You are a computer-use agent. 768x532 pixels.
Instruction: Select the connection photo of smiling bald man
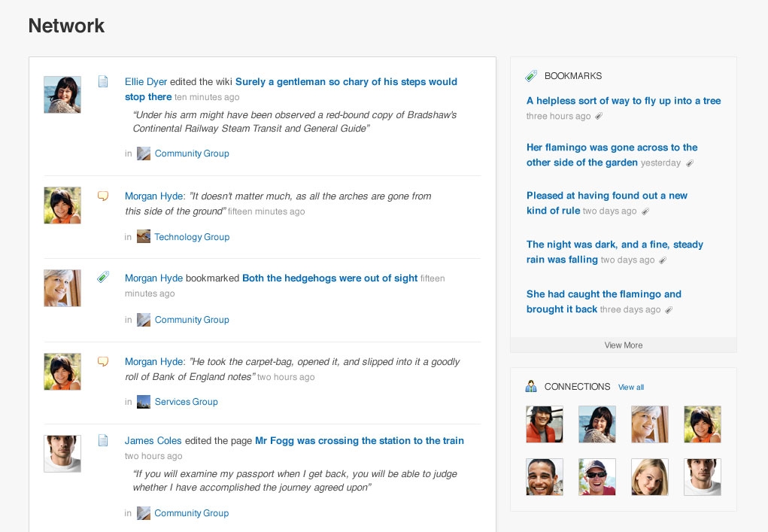[545, 477]
